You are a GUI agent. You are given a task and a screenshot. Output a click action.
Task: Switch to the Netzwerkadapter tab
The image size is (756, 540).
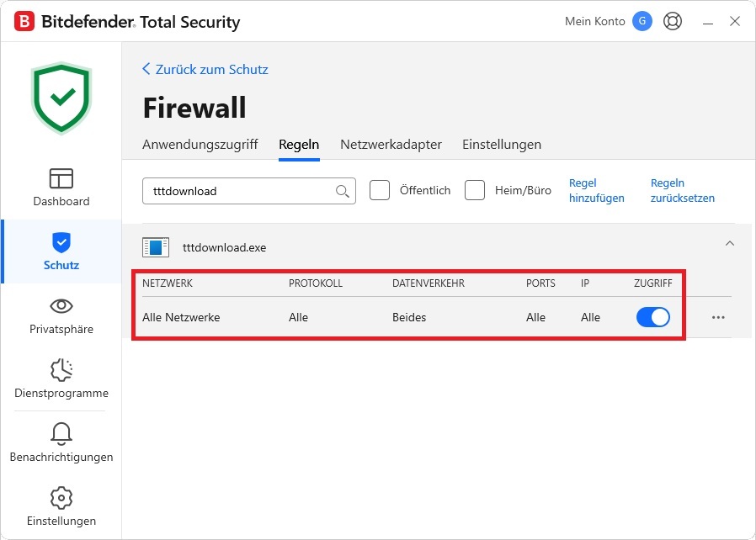[x=391, y=145]
